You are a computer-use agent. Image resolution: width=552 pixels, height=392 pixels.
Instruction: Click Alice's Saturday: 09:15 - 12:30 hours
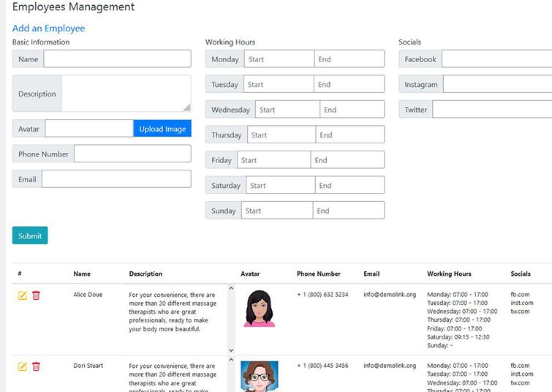[x=458, y=337]
